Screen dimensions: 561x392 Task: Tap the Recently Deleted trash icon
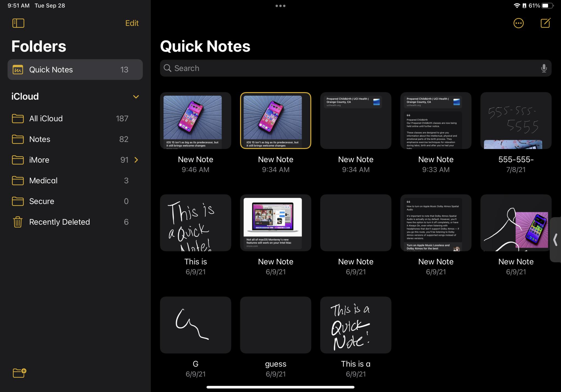pyautogui.click(x=18, y=222)
